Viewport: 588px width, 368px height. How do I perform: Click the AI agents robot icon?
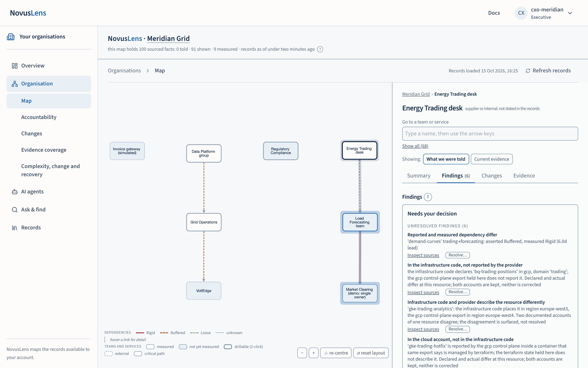pyautogui.click(x=14, y=192)
